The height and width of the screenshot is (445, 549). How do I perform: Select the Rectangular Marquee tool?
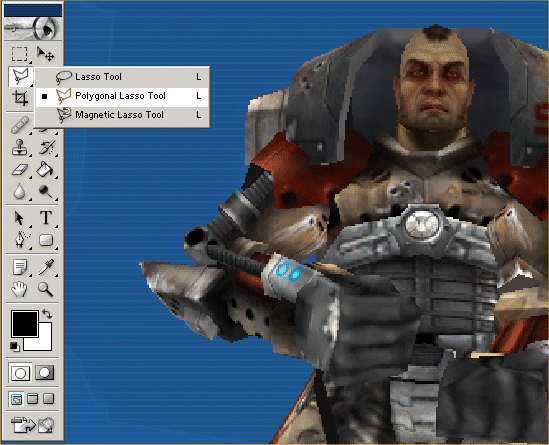[x=20, y=54]
